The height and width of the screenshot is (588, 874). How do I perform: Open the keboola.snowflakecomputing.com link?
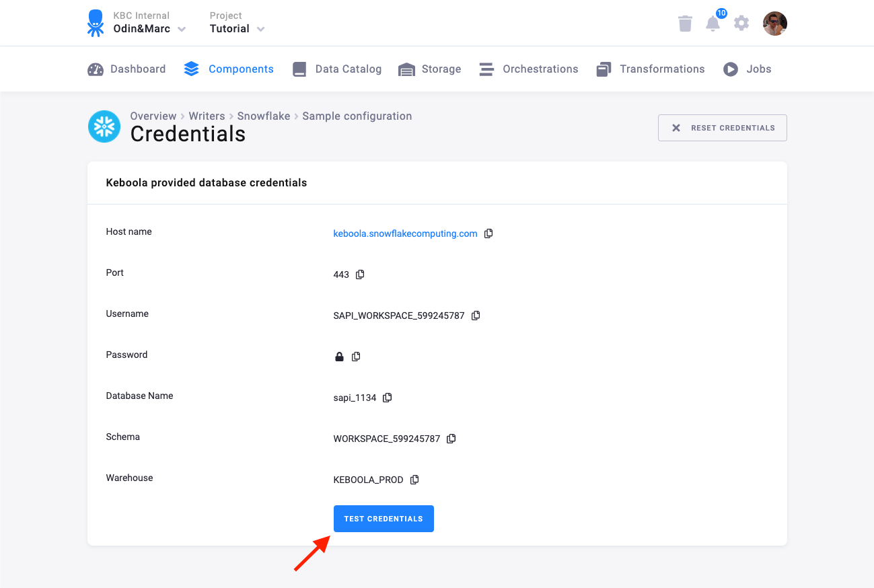pos(405,233)
